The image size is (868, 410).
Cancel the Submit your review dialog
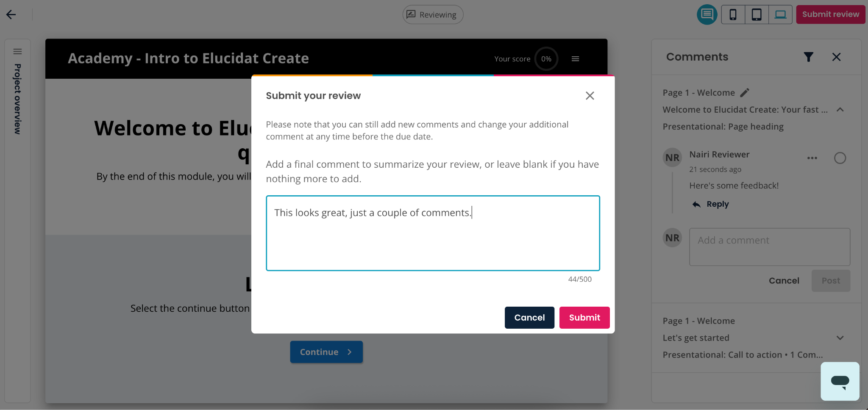point(529,318)
